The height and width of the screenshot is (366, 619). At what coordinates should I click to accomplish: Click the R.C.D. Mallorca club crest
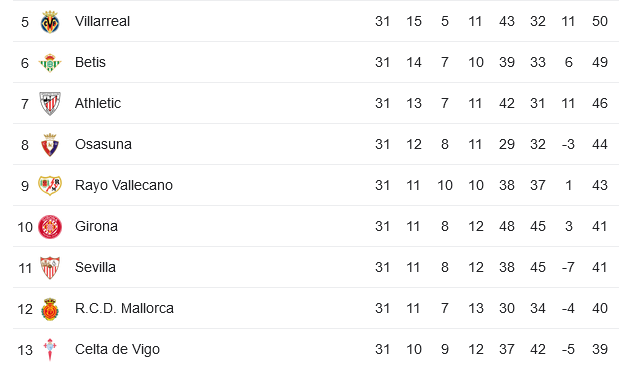[x=50, y=309]
